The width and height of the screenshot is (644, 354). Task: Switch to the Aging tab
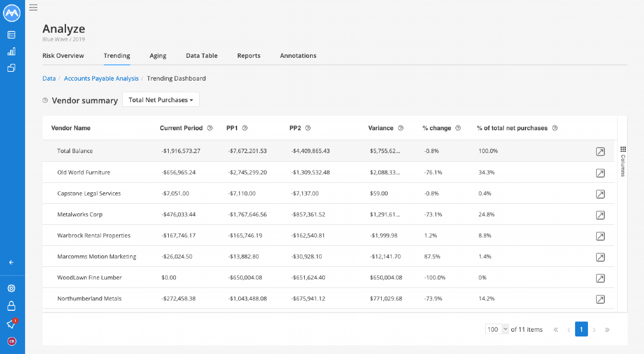(158, 55)
